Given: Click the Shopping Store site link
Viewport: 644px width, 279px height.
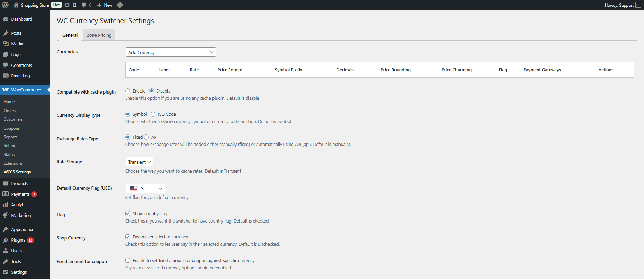Looking at the screenshot, I should tap(35, 5).
